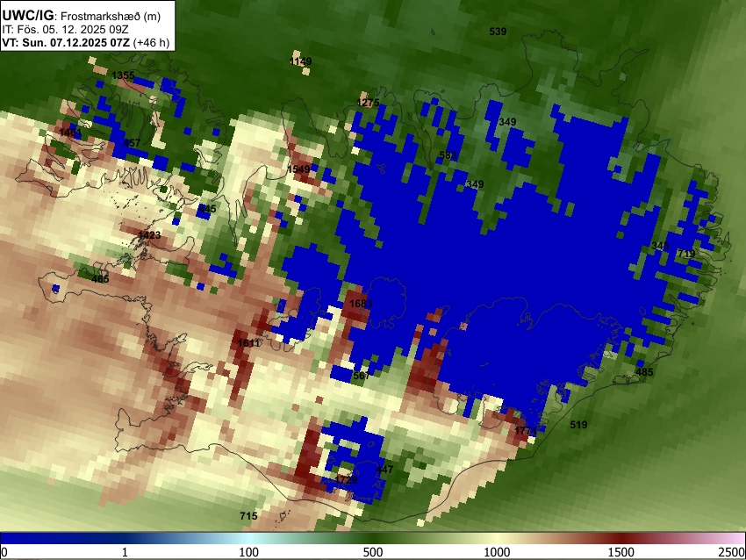Click the color scale tick label 1000

tap(497, 552)
